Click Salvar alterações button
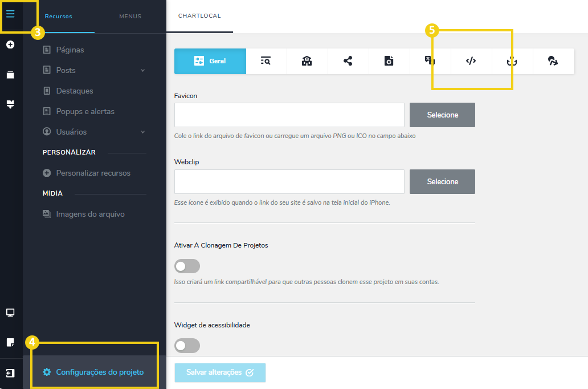 click(220, 372)
